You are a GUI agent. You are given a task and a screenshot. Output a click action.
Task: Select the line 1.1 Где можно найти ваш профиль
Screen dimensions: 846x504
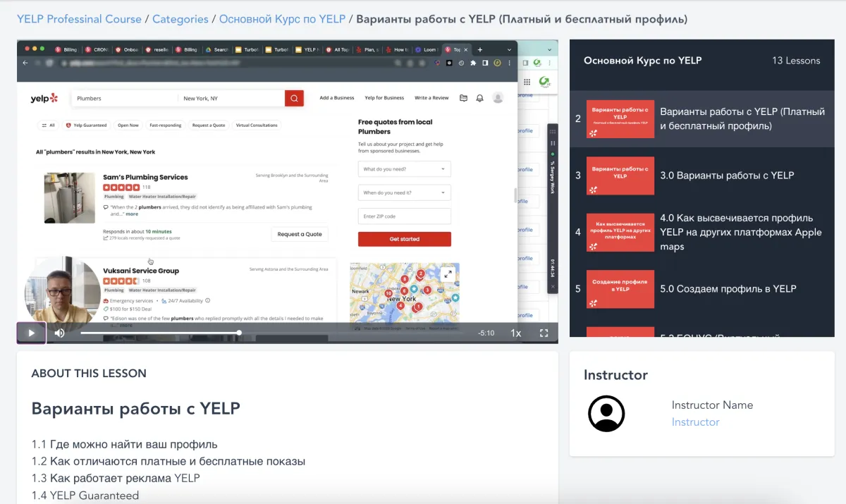point(124,444)
